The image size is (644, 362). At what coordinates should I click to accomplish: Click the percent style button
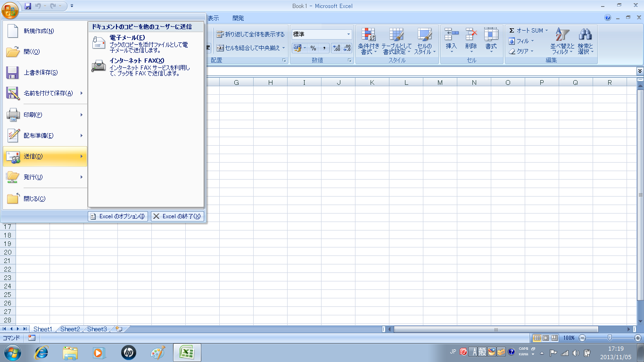(313, 48)
